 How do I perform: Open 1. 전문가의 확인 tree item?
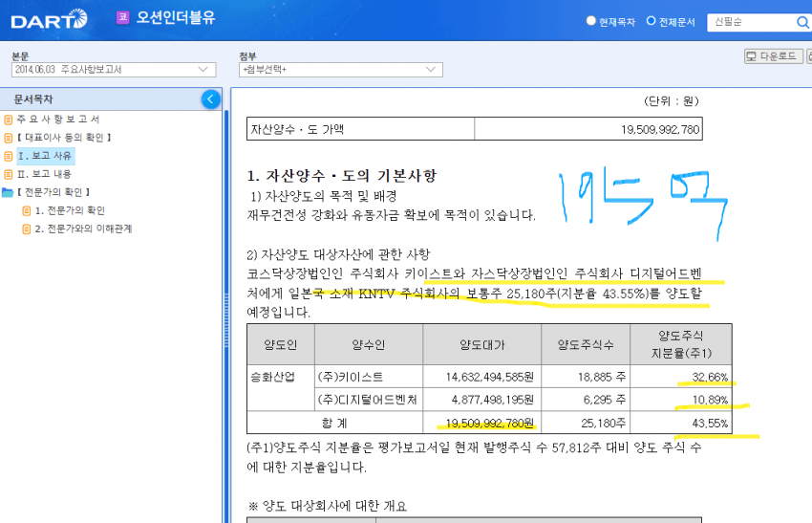click(70, 210)
